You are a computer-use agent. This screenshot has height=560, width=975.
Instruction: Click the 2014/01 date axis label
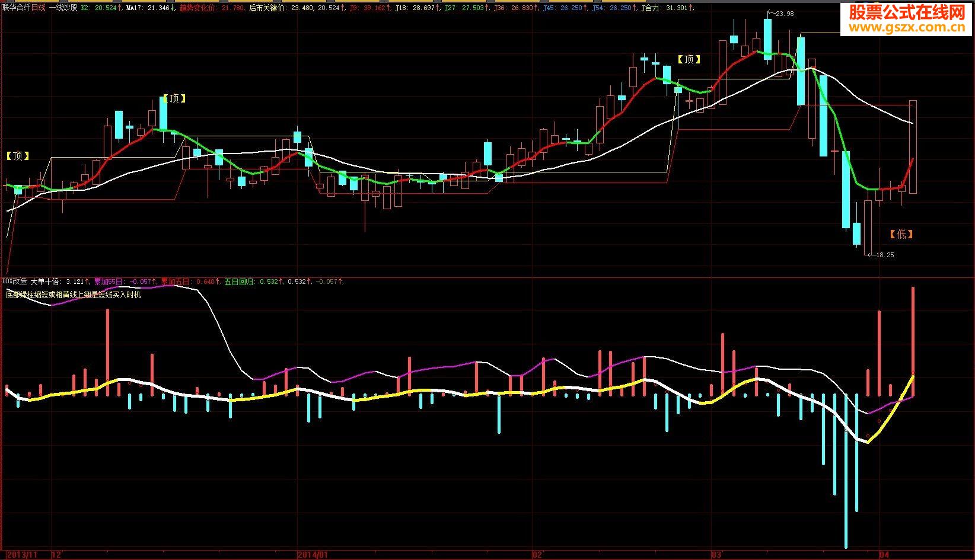(x=312, y=555)
